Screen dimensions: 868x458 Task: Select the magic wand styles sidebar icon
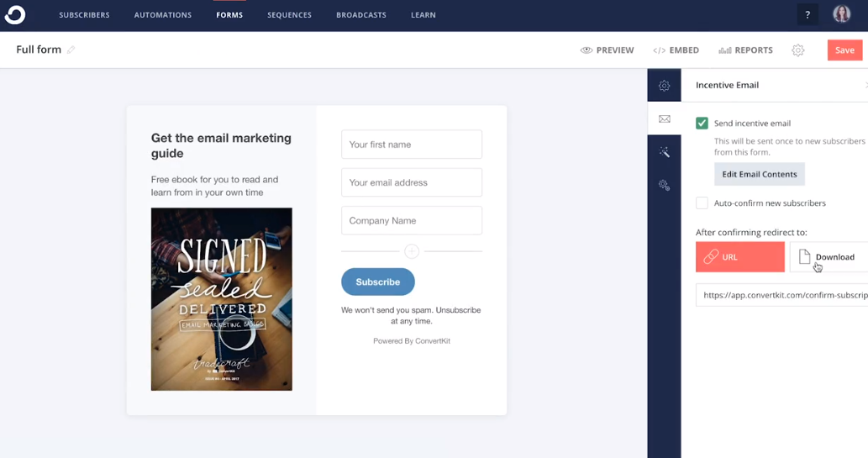click(x=665, y=152)
